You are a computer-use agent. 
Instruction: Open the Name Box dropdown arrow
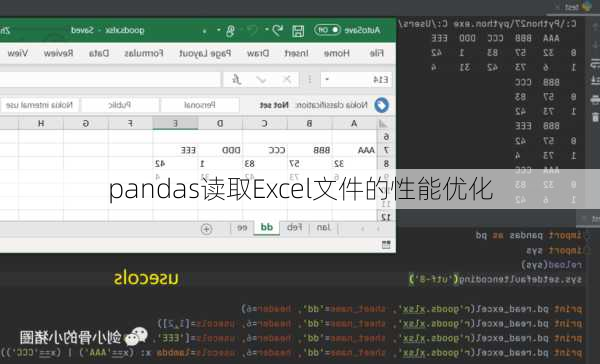327,80
